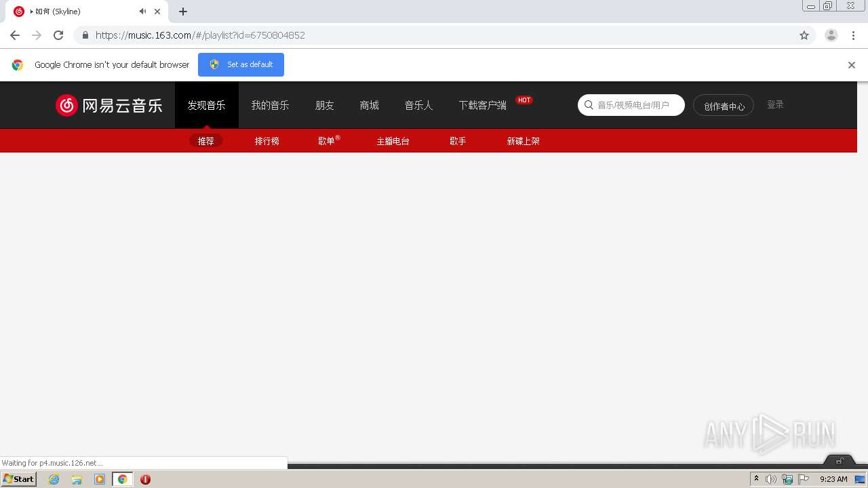Open the 音乐人 tab
The image size is (868, 488).
point(418,105)
